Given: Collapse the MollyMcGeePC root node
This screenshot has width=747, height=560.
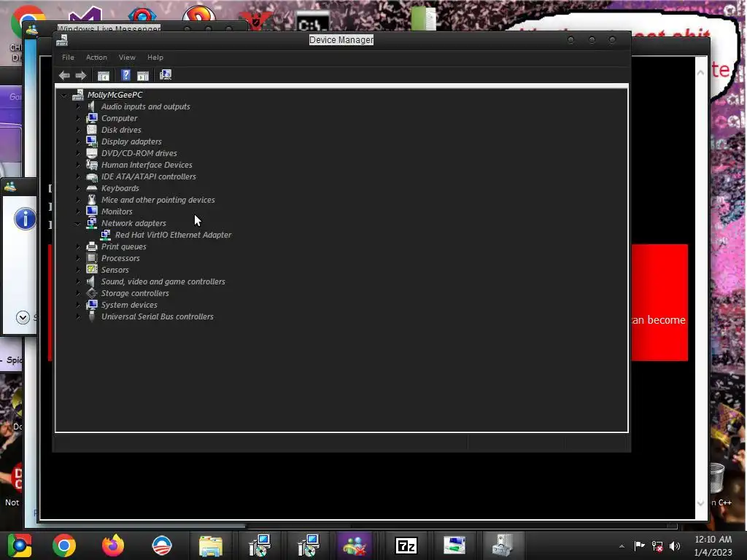Looking at the screenshot, I should (x=64, y=96).
